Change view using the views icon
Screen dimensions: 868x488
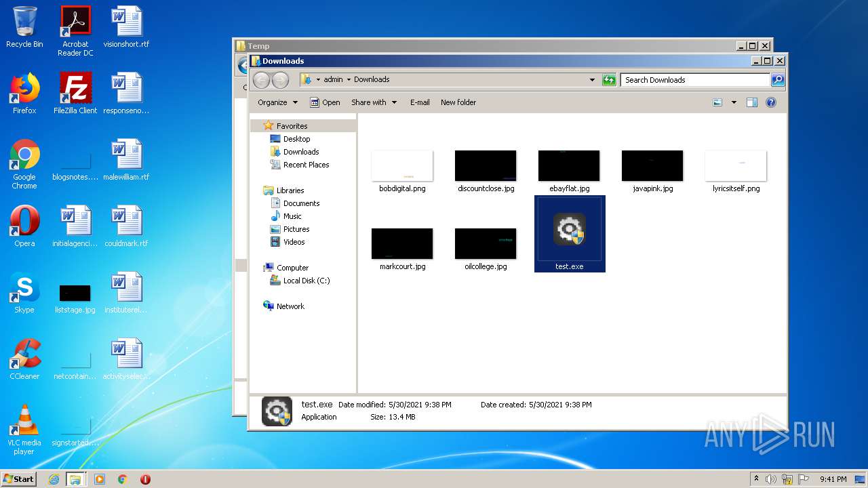pyautogui.click(x=717, y=102)
